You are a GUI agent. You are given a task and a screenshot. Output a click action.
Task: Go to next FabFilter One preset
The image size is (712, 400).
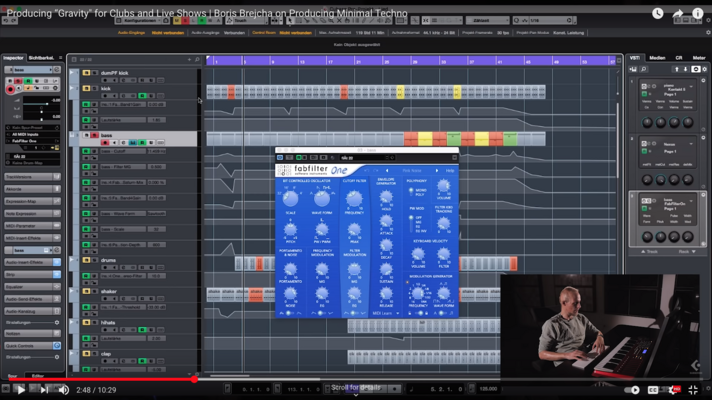coord(437,171)
